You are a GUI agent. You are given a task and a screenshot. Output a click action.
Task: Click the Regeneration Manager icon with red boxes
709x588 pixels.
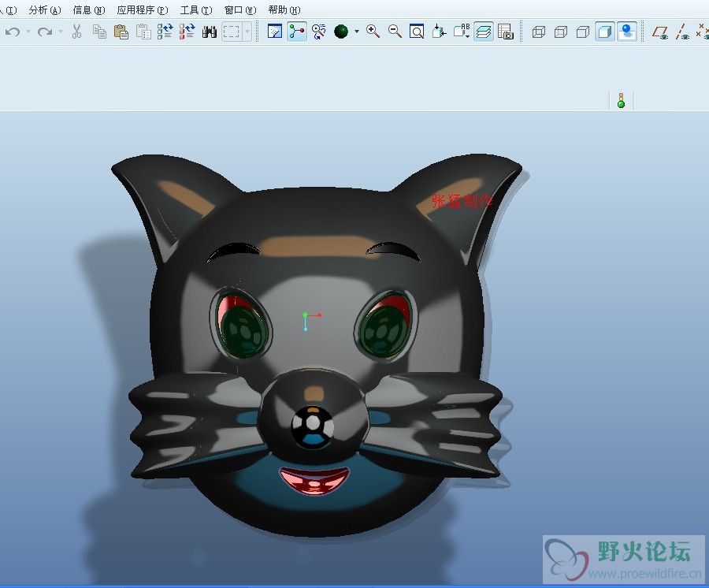[x=187, y=32]
